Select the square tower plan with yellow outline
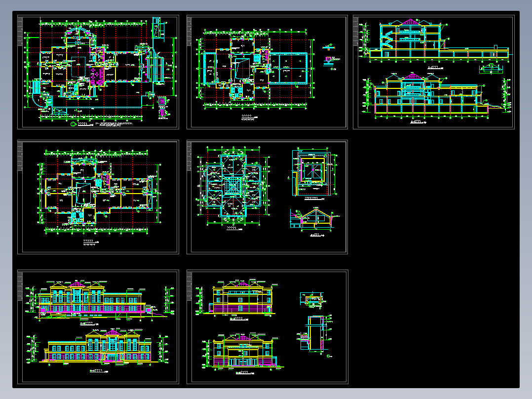Screen dimensions: 532x399 pyautogui.click(x=314, y=171)
